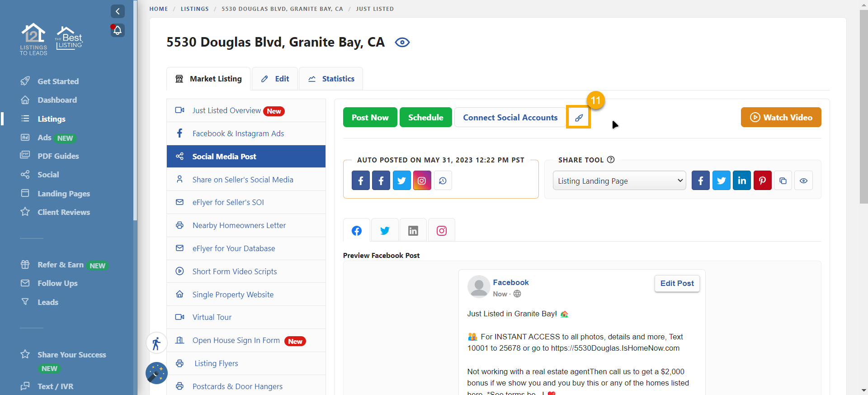Toggle listing visibility eye next to address
The width and height of the screenshot is (868, 395).
click(402, 43)
